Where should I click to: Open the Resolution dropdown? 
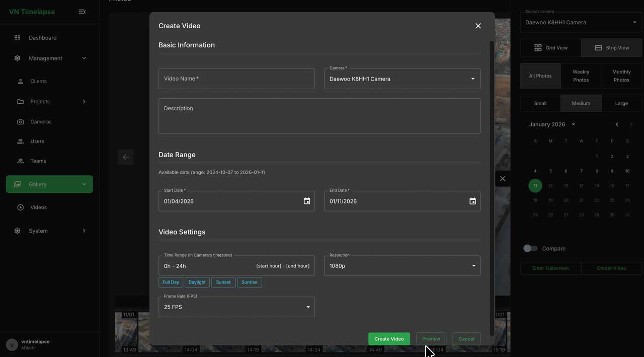click(402, 266)
